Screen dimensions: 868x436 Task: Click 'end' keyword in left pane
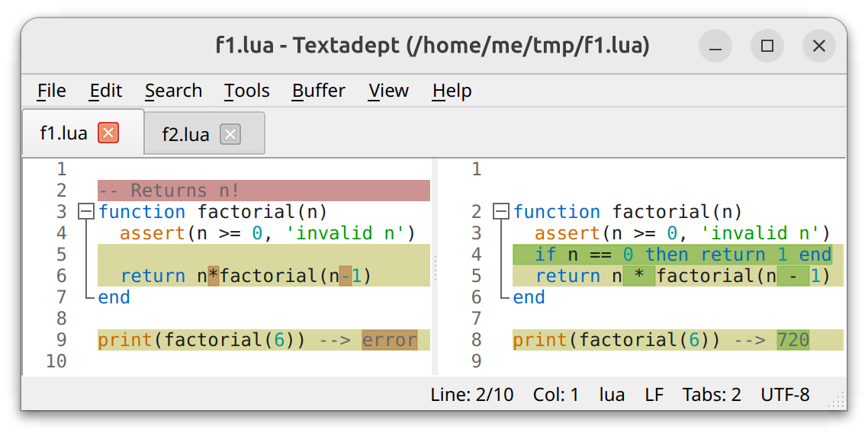(114, 297)
